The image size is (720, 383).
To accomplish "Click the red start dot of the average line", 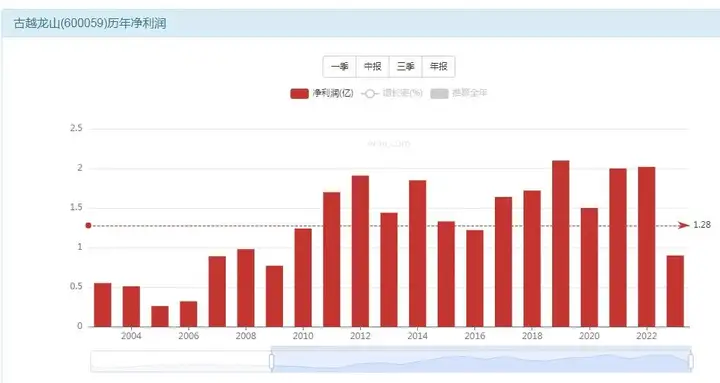I will pos(89,225).
